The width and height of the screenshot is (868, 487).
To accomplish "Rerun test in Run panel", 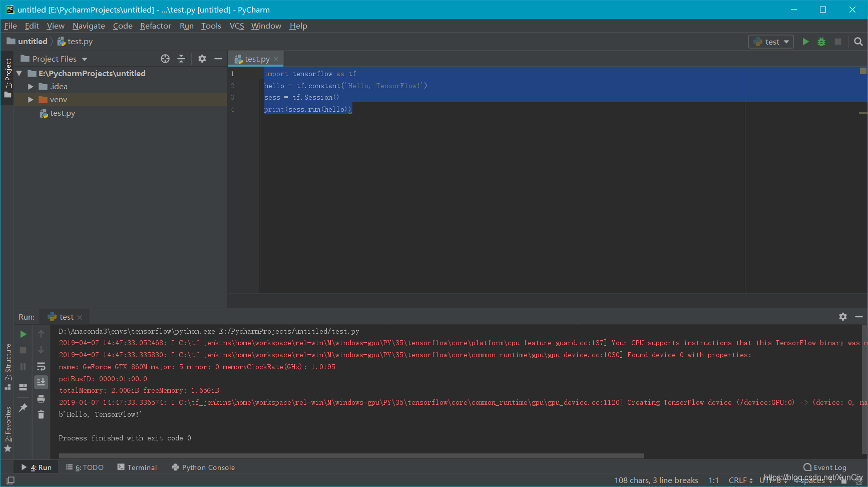I will pyautogui.click(x=23, y=334).
